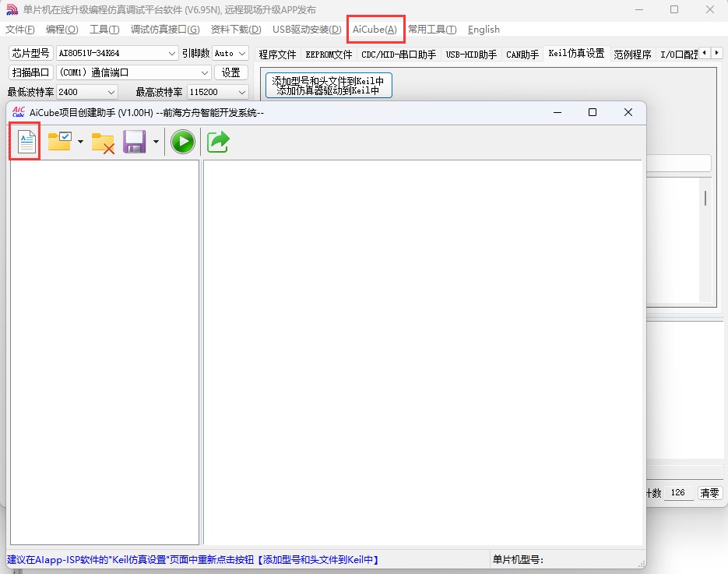
Task: Open the 引脚数 Auto dropdown
Action: [x=230, y=53]
